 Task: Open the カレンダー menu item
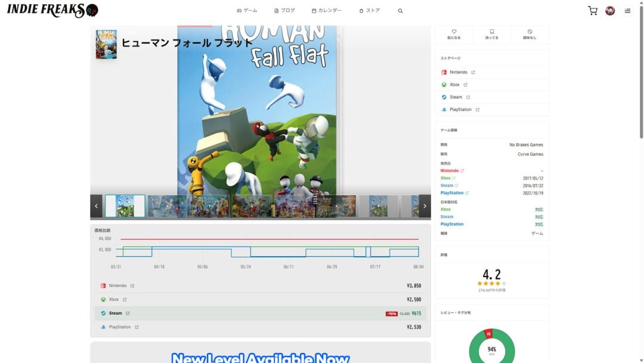coord(327,11)
